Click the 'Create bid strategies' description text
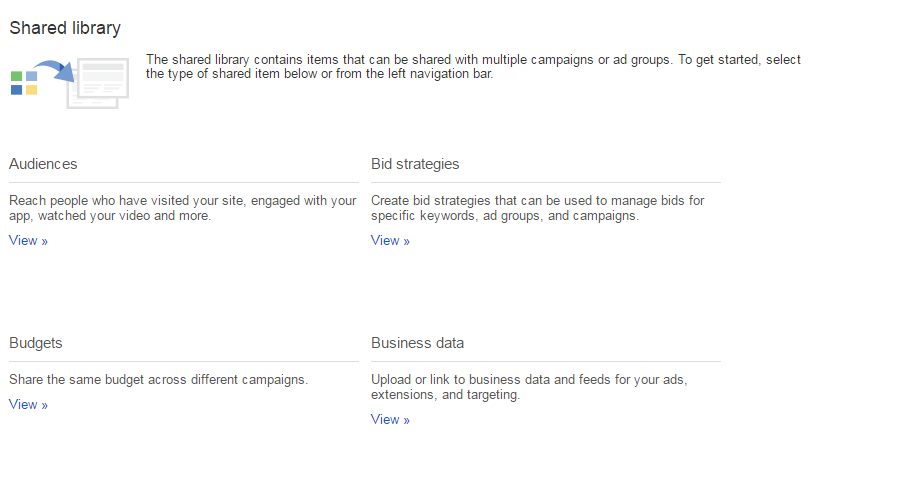899x485 pixels. (537, 208)
